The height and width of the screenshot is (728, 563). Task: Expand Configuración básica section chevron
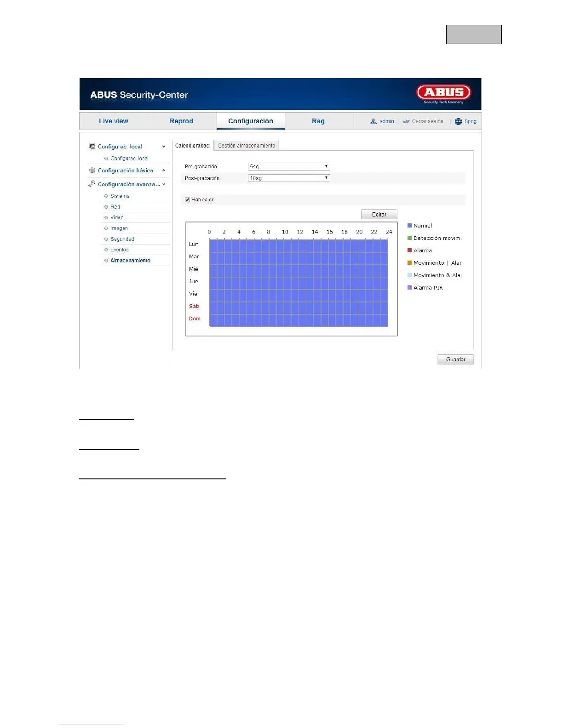point(164,171)
